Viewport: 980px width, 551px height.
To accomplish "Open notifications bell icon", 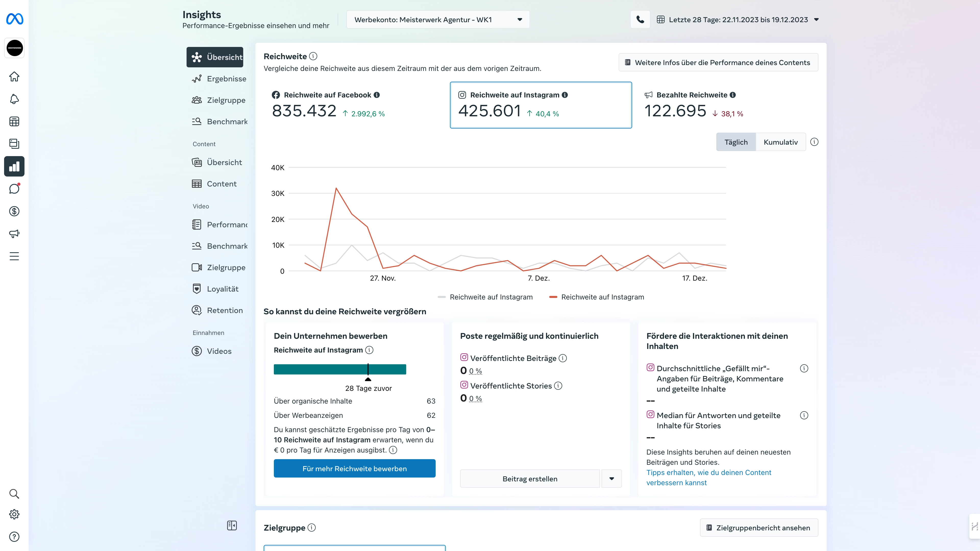I will pyautogui.click(x=15, y=99).
